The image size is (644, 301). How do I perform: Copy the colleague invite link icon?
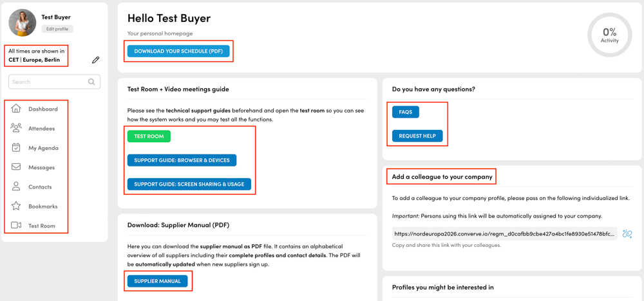tap(627, 234)
